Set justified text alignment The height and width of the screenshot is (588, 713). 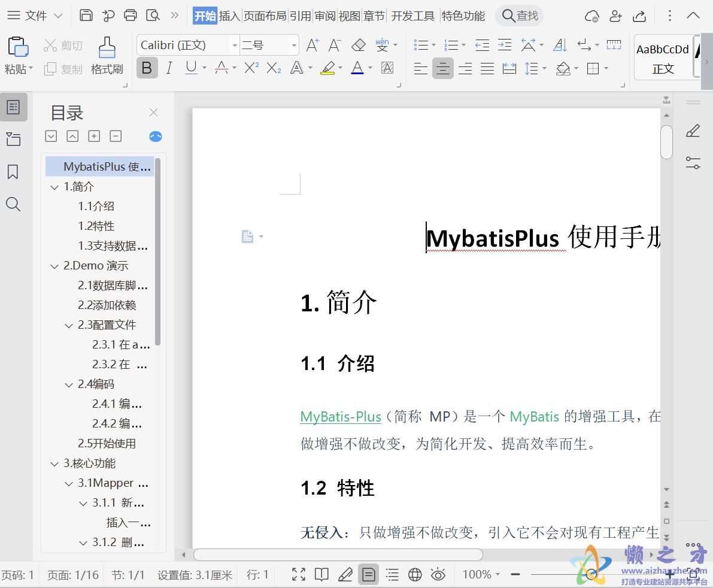(487, 69)
